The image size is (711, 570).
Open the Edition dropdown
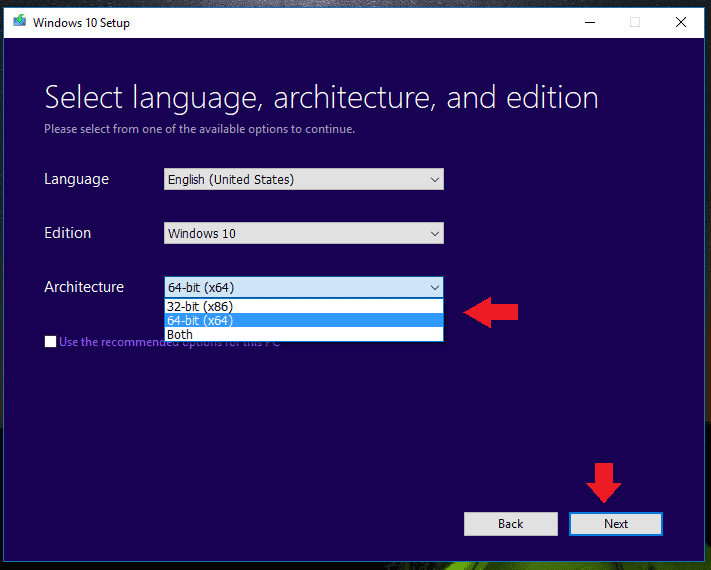click(x=304, y=233)
